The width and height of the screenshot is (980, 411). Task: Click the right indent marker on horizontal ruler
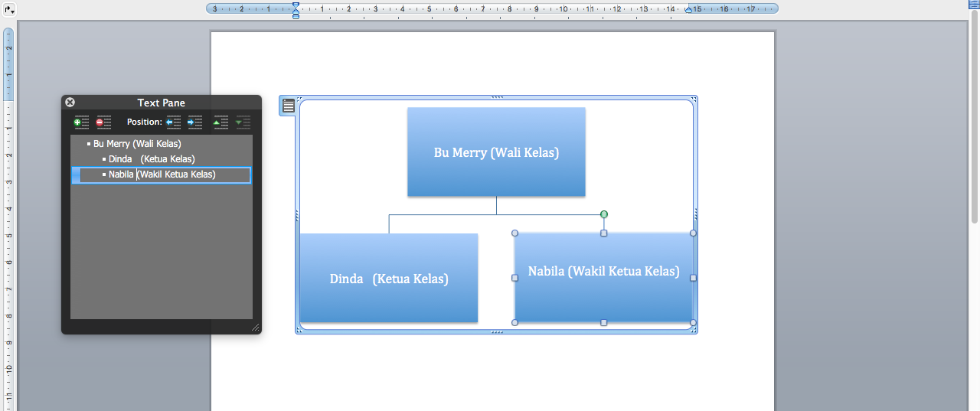pyautogui.click(x=688, y=10)
